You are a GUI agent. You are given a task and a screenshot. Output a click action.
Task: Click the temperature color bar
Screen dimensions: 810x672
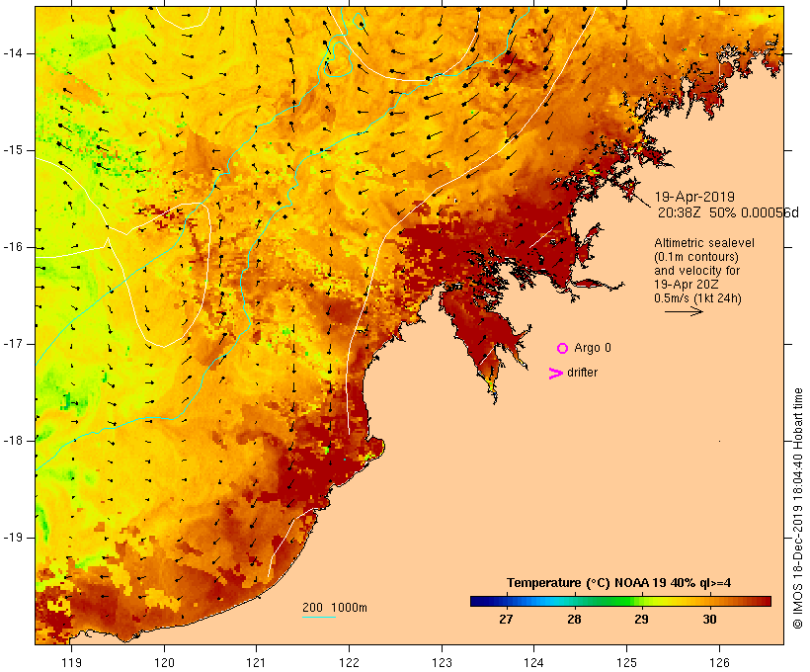click(620, 601)
